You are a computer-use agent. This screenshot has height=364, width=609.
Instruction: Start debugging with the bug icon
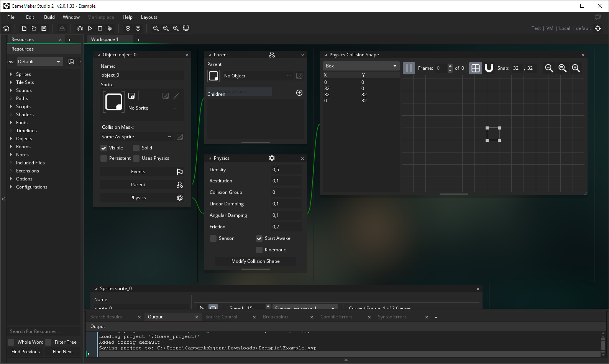point(80,28)
